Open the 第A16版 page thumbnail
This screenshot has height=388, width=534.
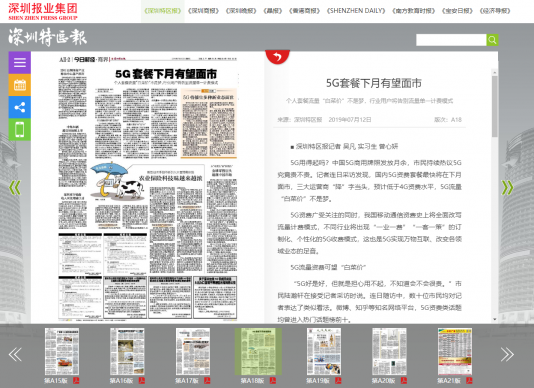pyautogui.click(x=127, y=351)
